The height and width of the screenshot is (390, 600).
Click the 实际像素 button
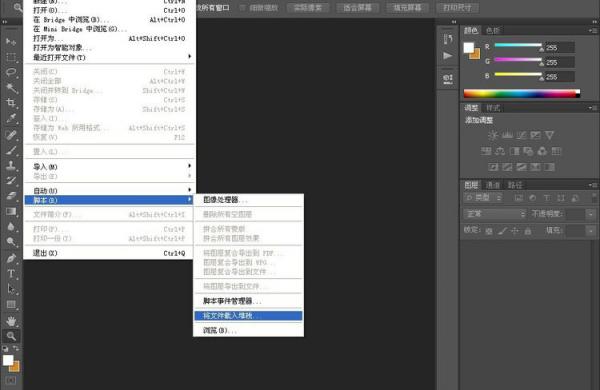[308, 8]
